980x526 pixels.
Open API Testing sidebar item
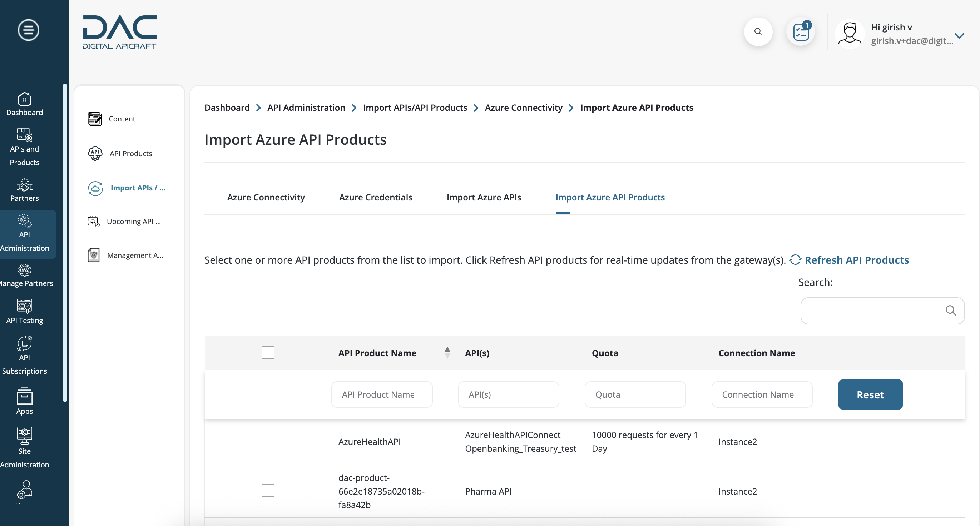point(24,312)
